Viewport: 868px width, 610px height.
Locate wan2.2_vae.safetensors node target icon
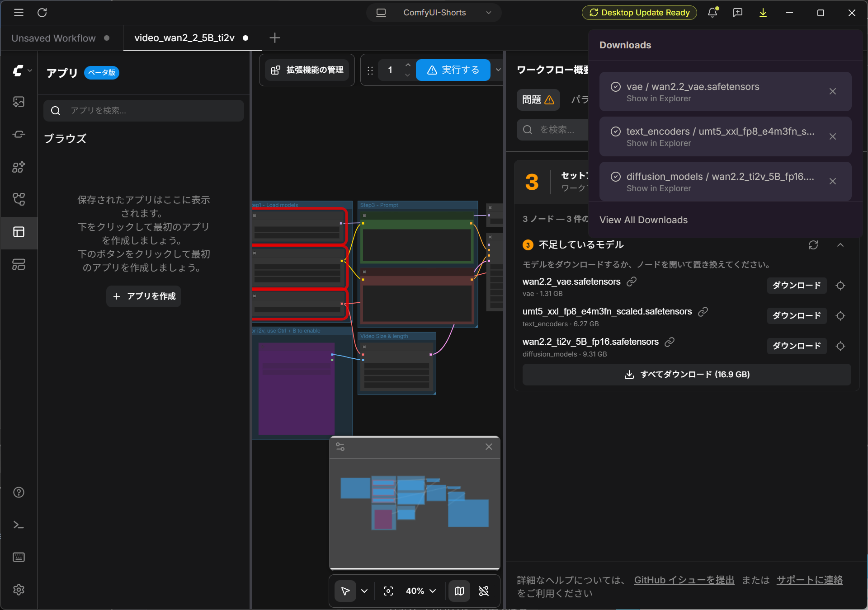pyautogui.click(x=840, y=286)
